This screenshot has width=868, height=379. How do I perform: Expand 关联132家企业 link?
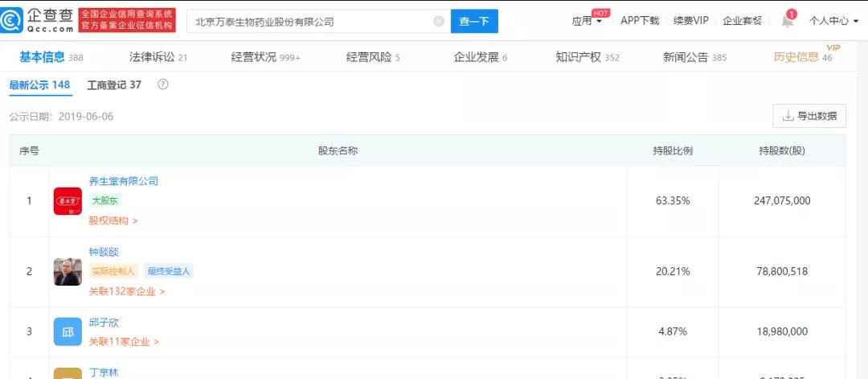tap(127, 291)
